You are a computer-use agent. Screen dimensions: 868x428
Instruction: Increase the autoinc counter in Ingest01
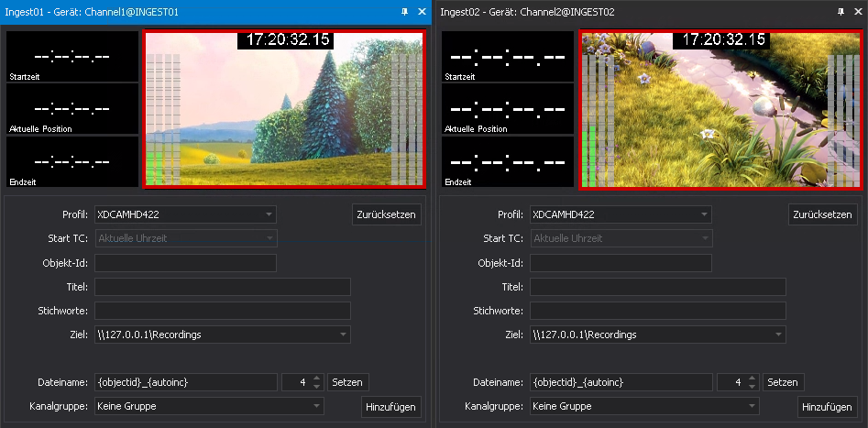coord(316,379)
